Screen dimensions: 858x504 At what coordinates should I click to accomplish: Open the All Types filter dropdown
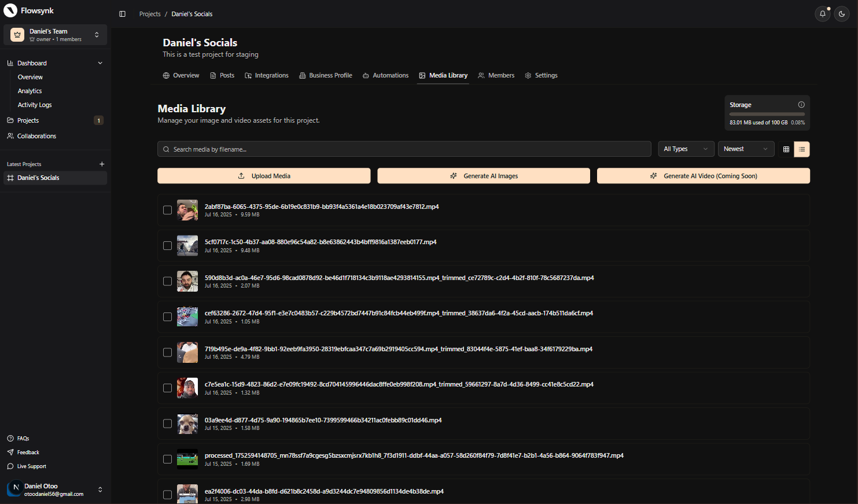tap(686, 149)
